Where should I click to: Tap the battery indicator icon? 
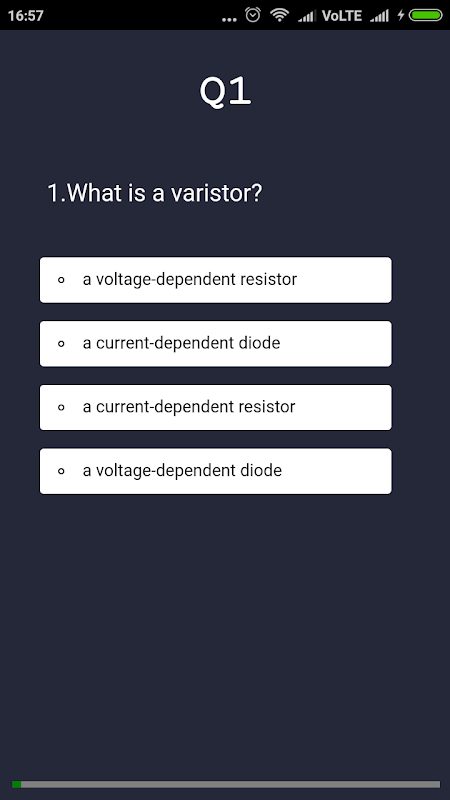426,15
